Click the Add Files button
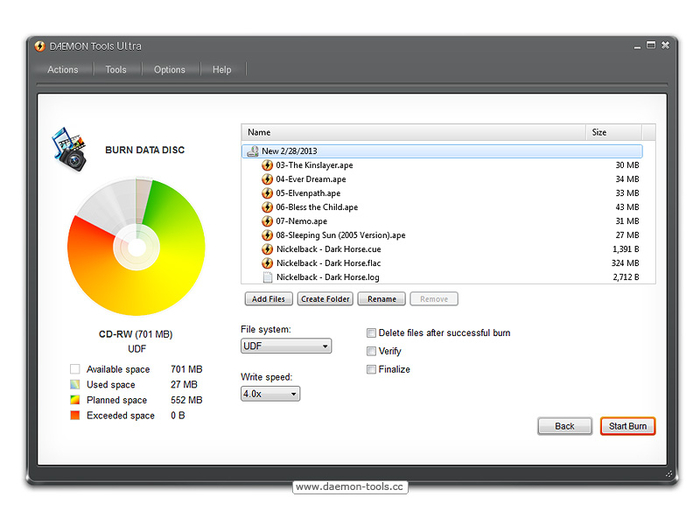Viewport: 700px width, 525px height. tap(268, 299)
